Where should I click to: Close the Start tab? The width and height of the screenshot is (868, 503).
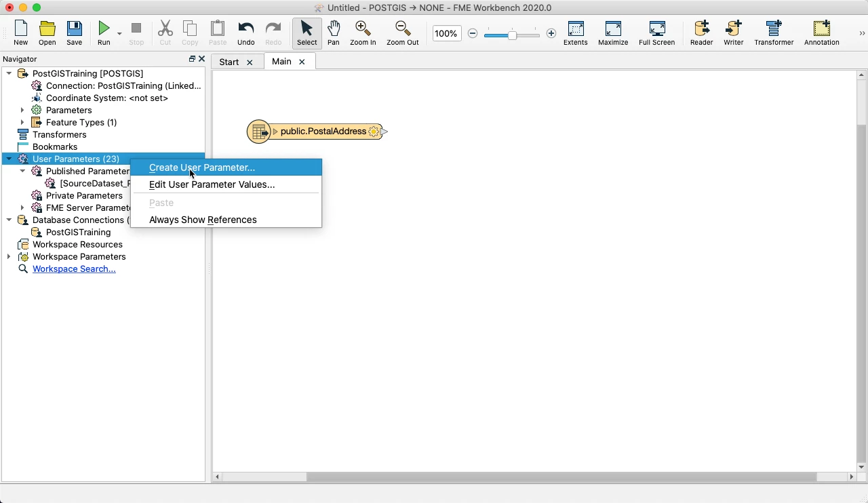tap(250, 62)
